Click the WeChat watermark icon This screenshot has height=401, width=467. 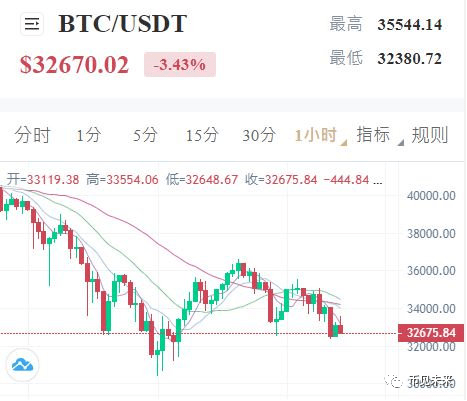click(395, 381)
